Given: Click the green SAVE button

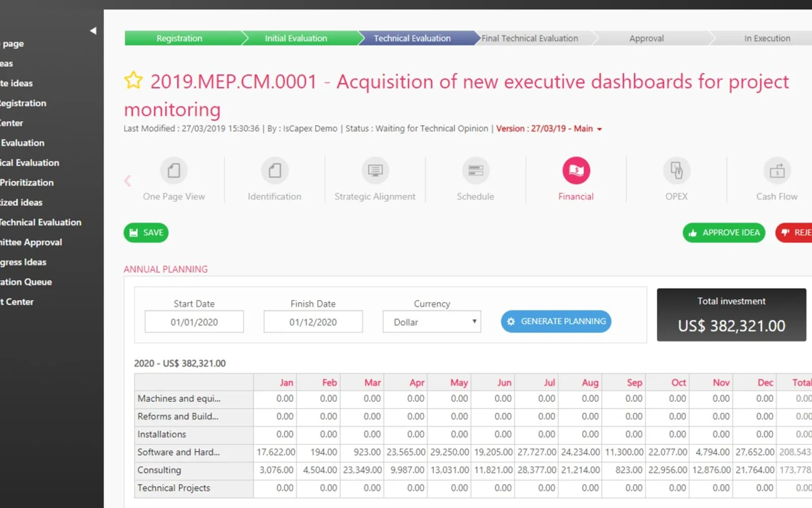Looking at the screenshot, I should coord(146,233).
